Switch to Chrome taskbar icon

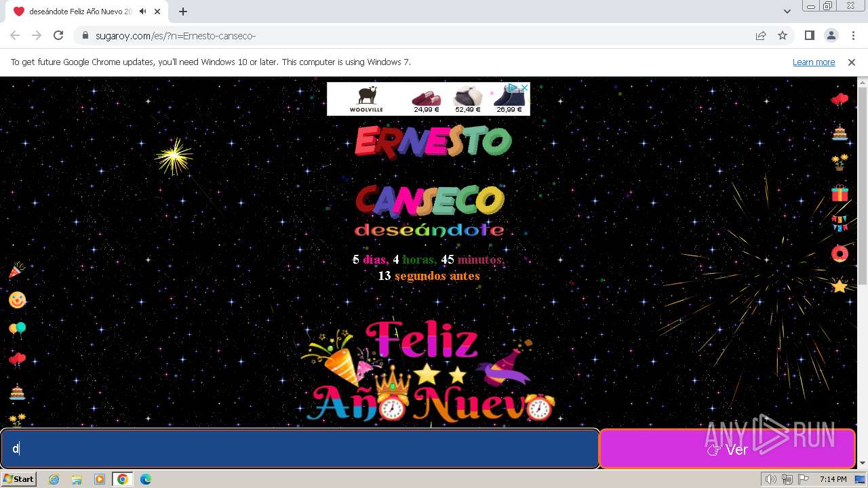tap(122, 479)
